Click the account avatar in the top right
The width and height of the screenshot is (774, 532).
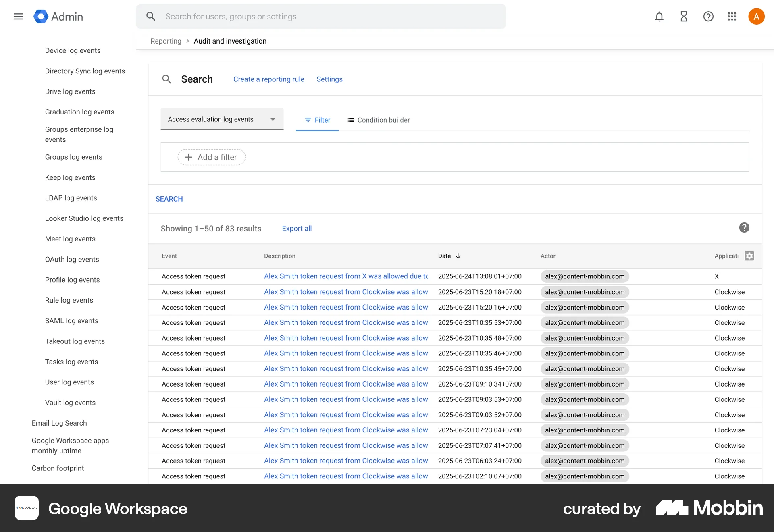(x=756, y=16)
